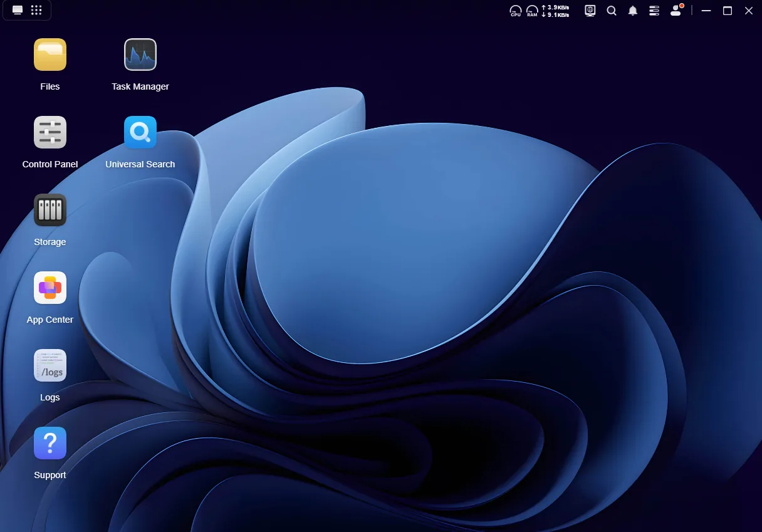Open the all apps grid menu

point(36,11)
